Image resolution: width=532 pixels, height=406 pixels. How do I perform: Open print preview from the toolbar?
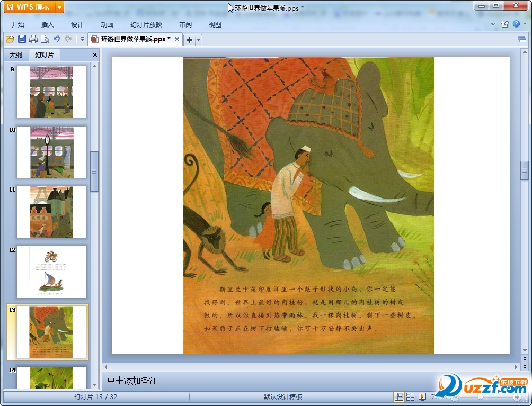[x=45, y=39]
